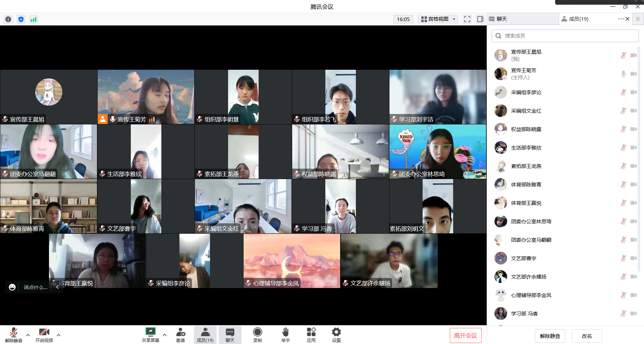Toggle the side panel layout icon

pos(480,19)
